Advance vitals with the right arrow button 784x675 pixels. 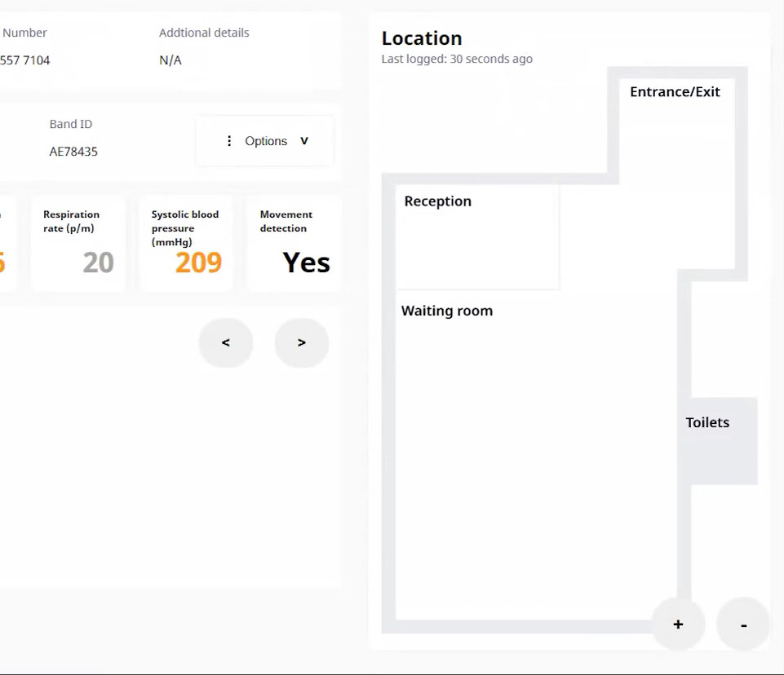pos(302,343)
